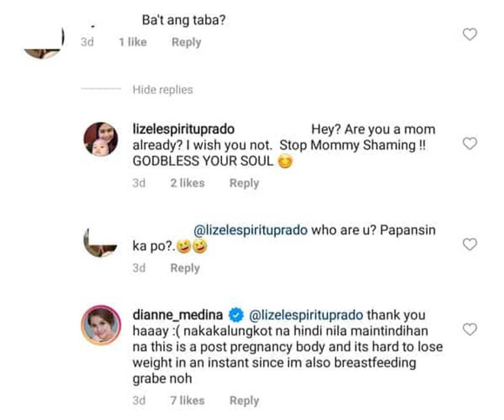Like the 'Ba't ang taba?' comment
Image resolution: width=504 pixels, height=420 pixels.
point(470,34)
